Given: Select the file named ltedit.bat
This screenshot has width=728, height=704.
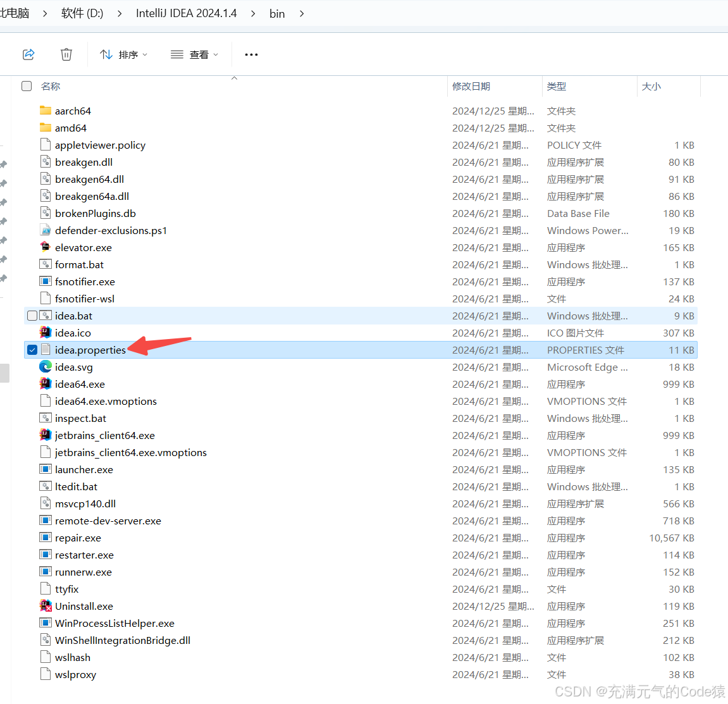Looking at the screenshot, I should pyautogui.click(x=76, y=486).
